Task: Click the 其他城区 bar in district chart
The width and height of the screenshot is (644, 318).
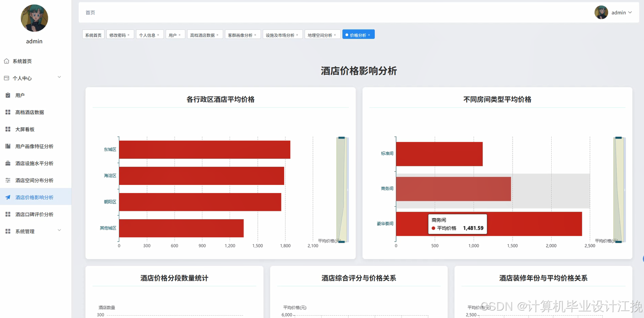Action: [x=181, y=228]
